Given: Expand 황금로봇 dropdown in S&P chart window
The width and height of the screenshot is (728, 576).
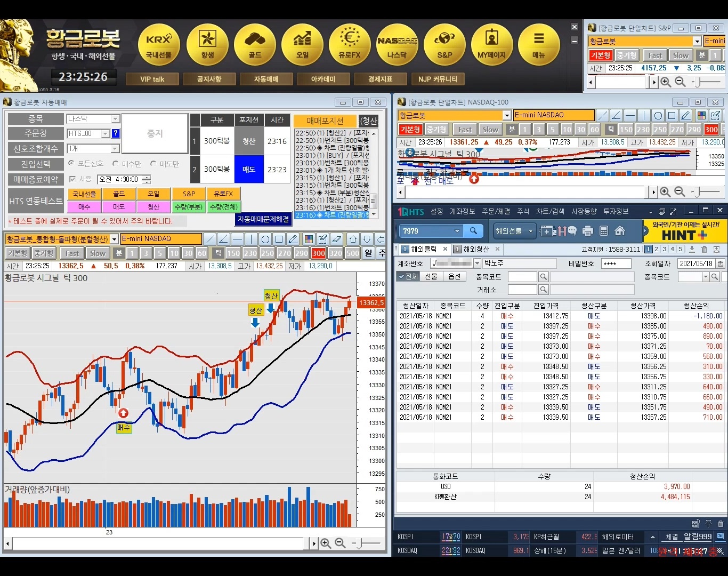Looking at the screenshot, I should [697, 41].
